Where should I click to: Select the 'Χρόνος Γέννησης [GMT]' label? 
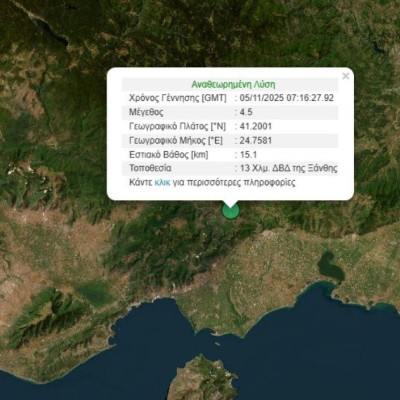point(178,98)
